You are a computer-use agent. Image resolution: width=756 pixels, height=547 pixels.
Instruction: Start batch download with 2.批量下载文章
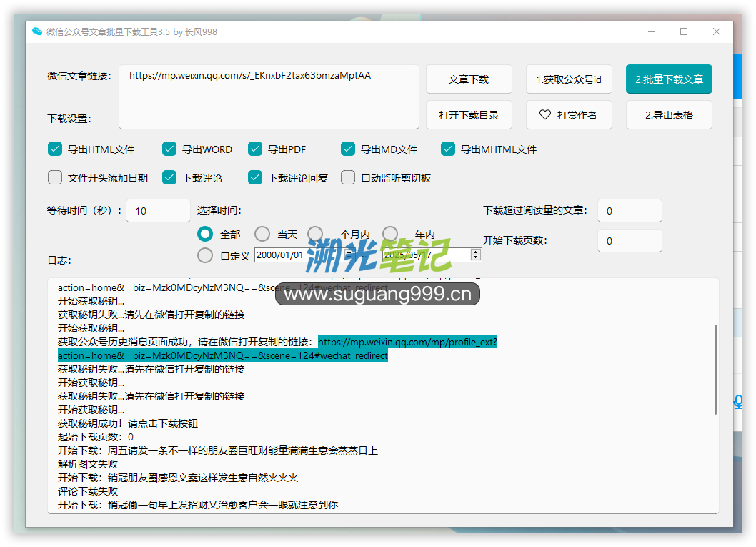click(670, 79)
